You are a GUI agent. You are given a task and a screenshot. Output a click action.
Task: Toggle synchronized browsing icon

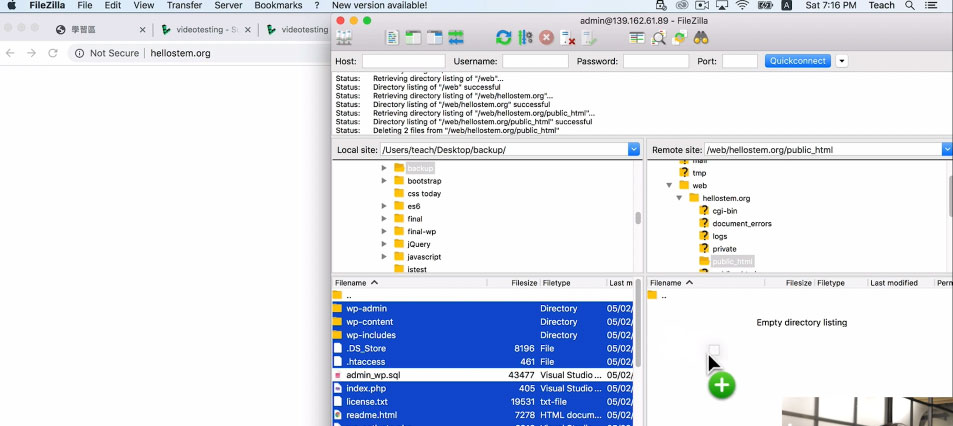680,38
